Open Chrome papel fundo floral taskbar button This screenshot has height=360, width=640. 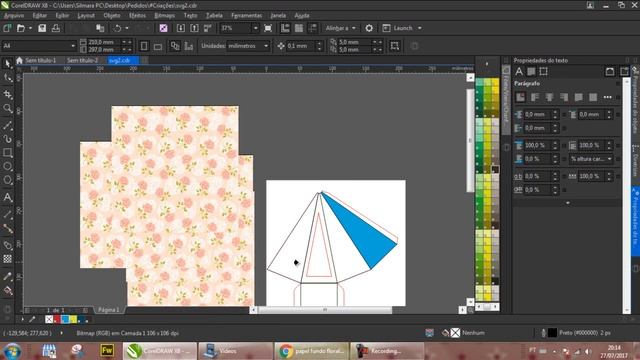[312, 351]
